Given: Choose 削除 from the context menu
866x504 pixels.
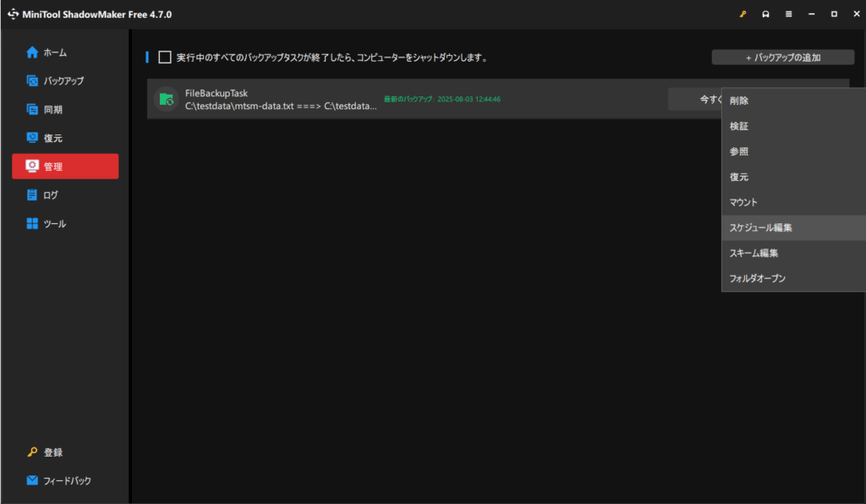Looking at the screenshot, I should pos(793,101).
